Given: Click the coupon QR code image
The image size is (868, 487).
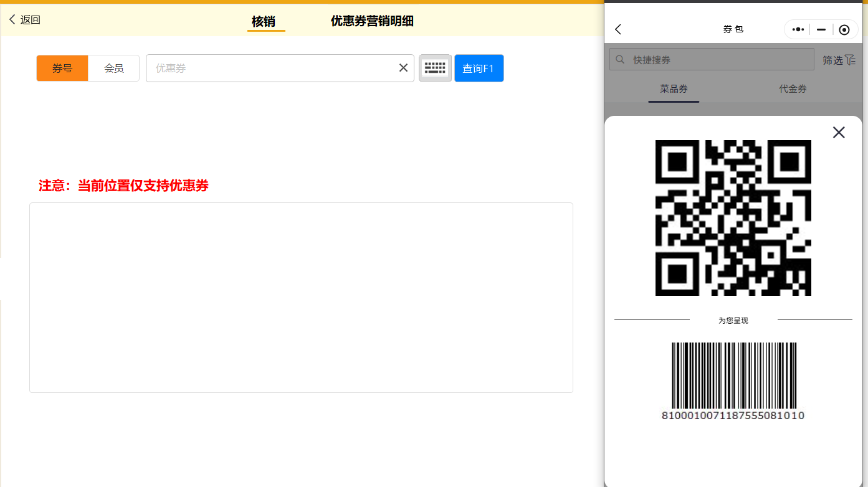Looking at the screenshot, I should coord(733,218).
